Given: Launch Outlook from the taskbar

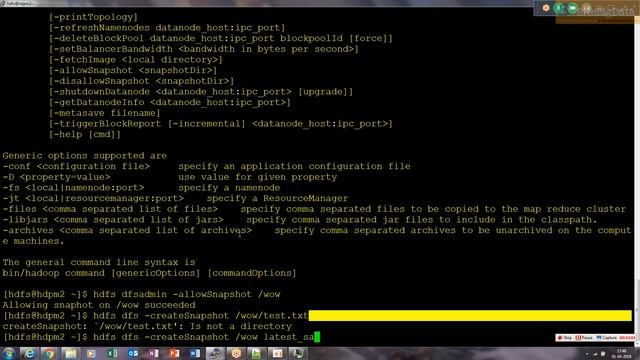Looking at the screenshot, I should pyautogui.click(x=133, y=353).
